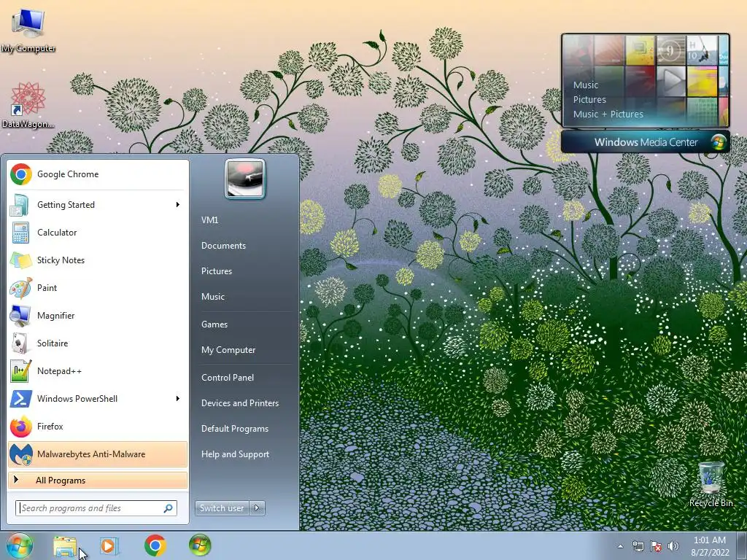This screenshot has width=747, height=560.
Task: Open the shutdown options arrow next to Switch user
Action: [x=258, y=508]
